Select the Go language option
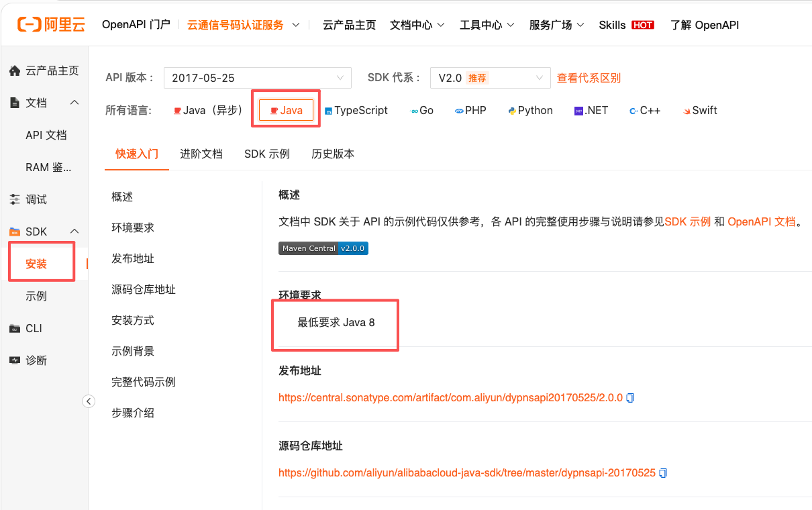This screenshot has height=510, width=812. pyautogui.click(x=422, y=111)
